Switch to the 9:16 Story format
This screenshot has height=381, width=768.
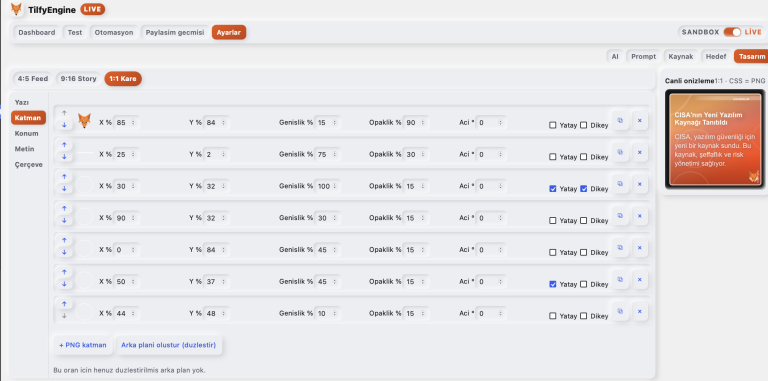[x=78, y=78]
